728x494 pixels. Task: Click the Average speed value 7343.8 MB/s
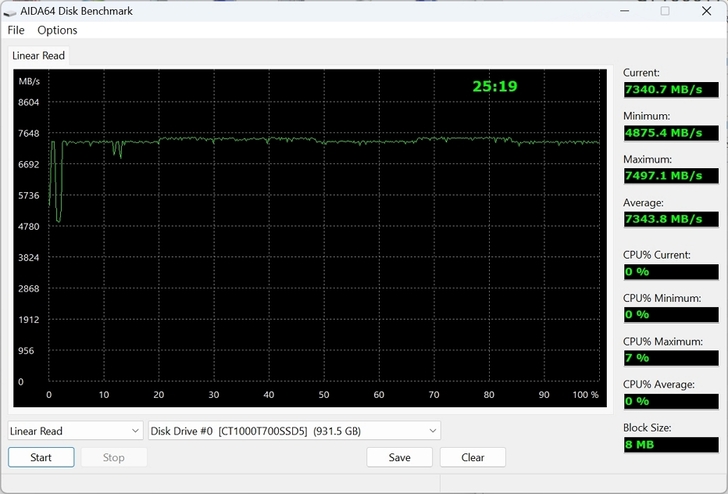tap(670, 219)
